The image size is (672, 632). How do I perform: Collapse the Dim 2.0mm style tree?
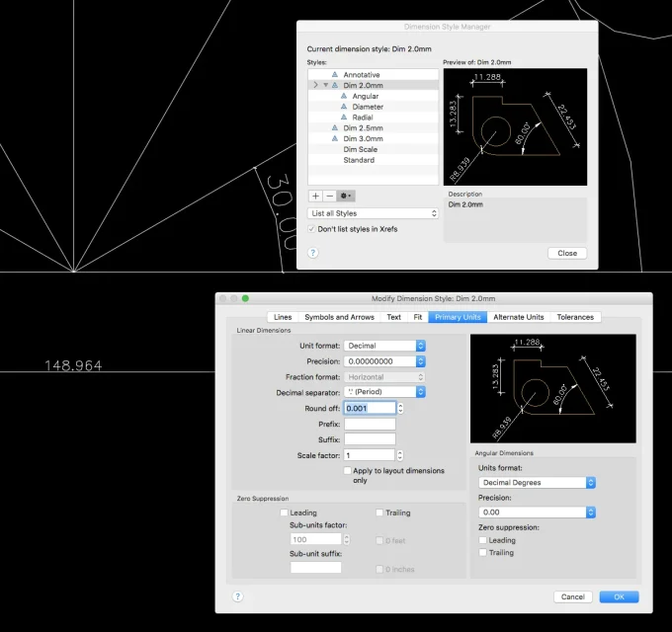pyautogui.click(x=326, y=85)
